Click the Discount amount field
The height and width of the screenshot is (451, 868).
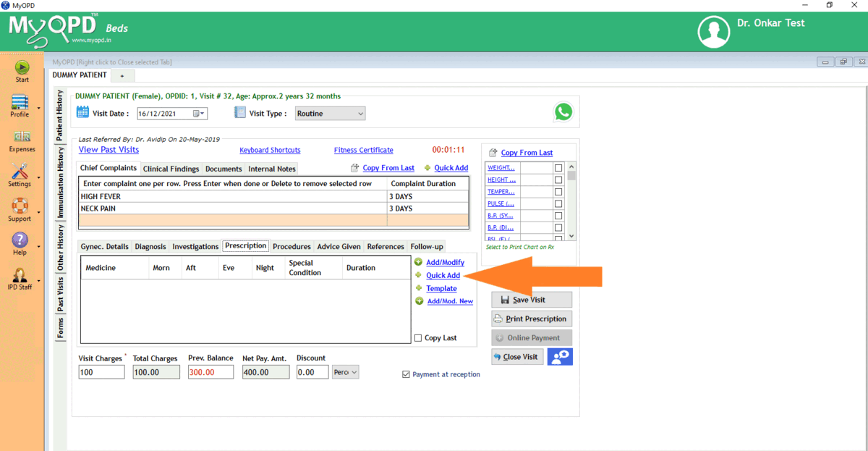click(312, 372)
